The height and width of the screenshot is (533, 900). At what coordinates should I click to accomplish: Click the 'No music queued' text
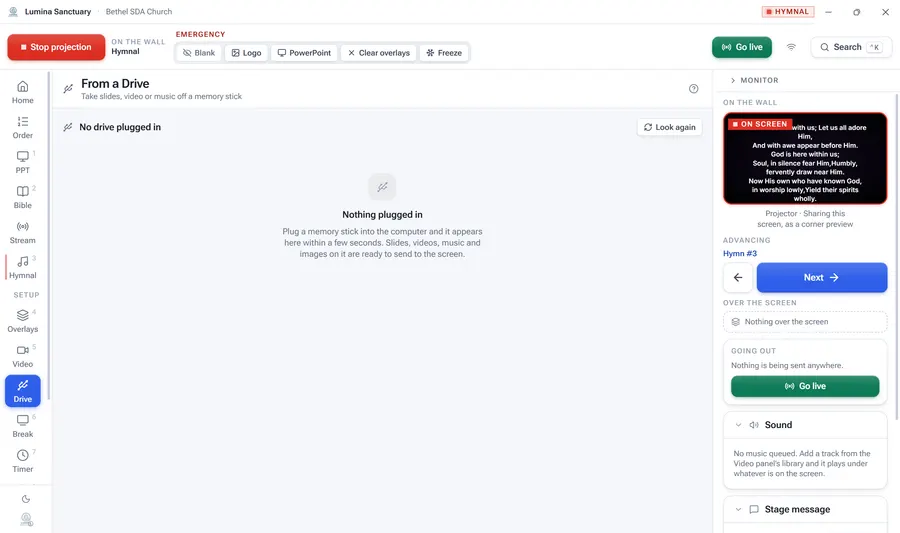(802, 464)
